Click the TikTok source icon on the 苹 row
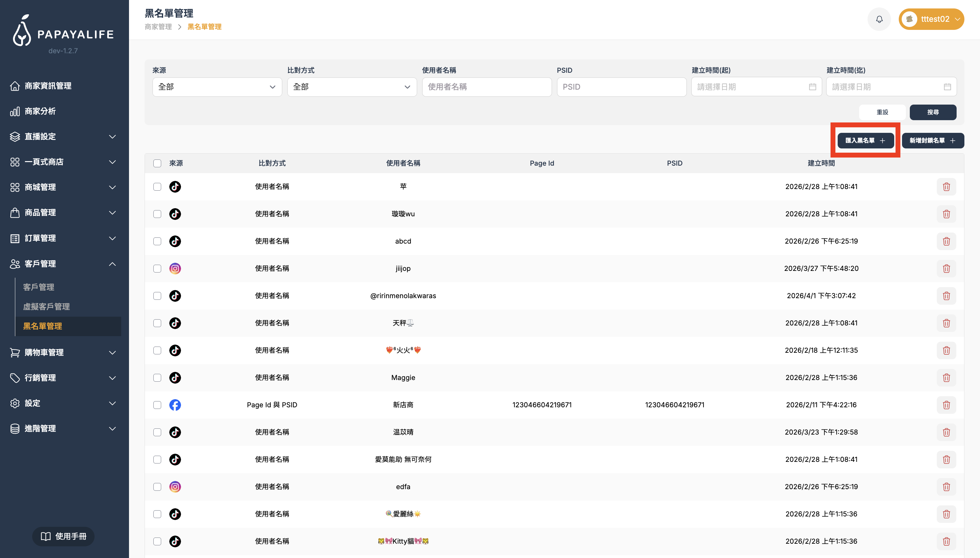This screenshot has height=558, width=980. pos(175,187)
